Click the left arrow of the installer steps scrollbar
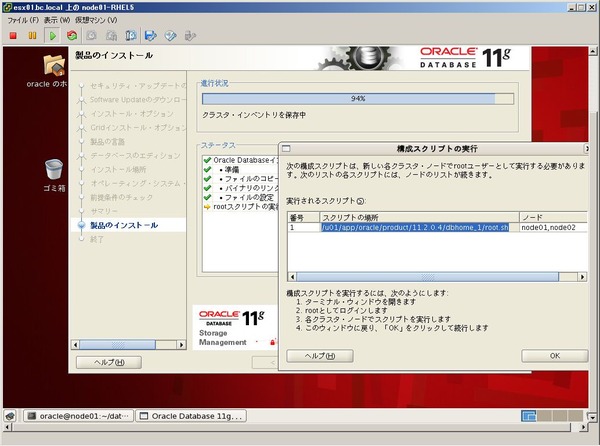 [75, 345]
